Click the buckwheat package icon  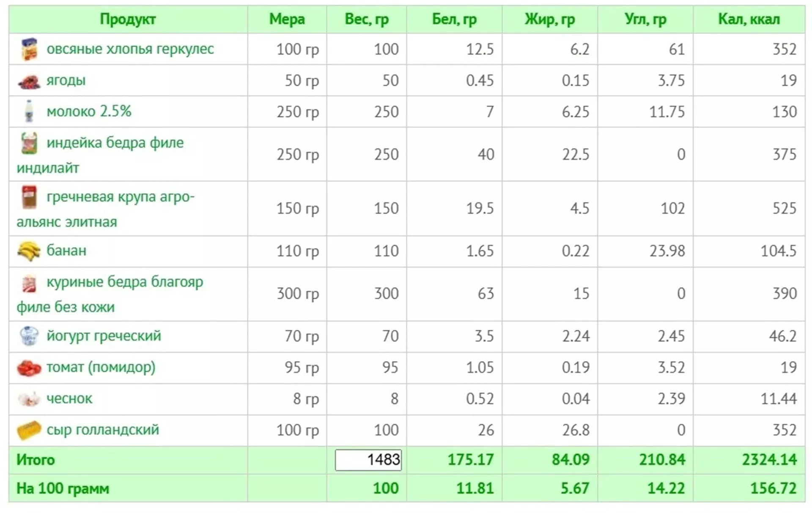pyautogui.click(x=29, y=197)
